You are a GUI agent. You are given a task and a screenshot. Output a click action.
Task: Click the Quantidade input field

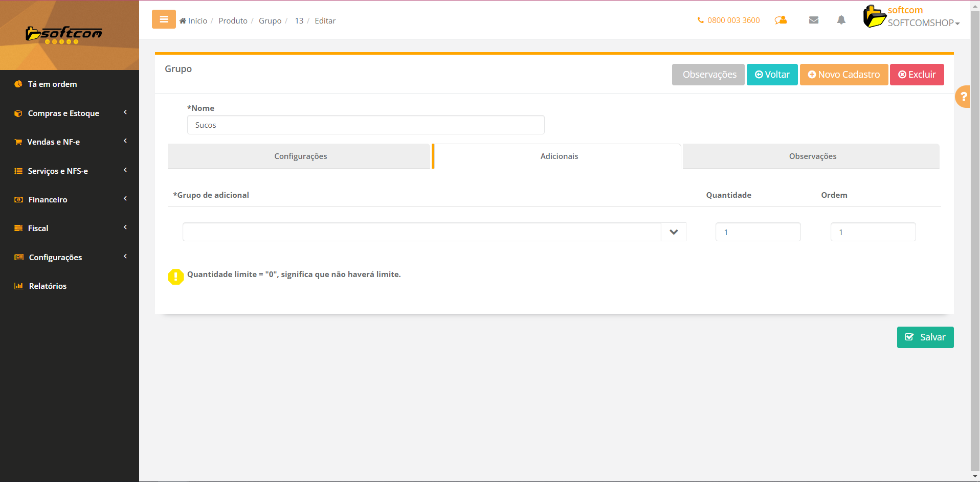[758, 232]
